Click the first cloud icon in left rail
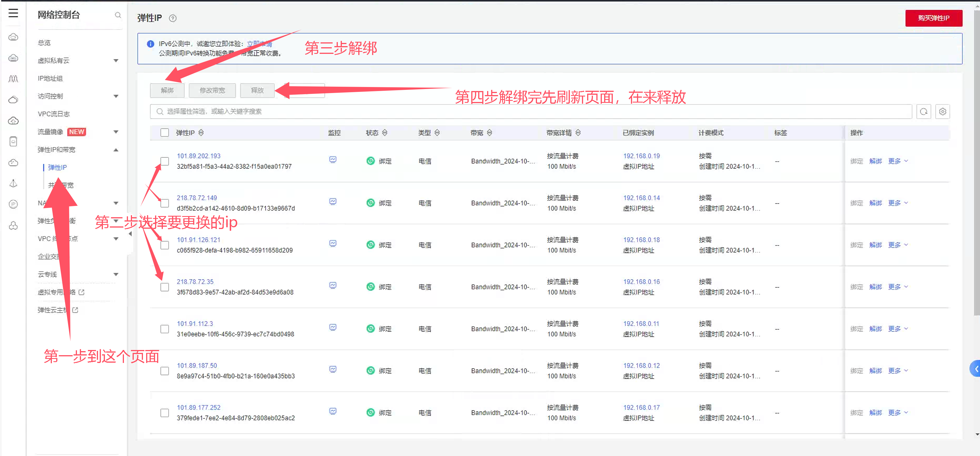This screenshot has width=980, height=456. tap(13, 37)
